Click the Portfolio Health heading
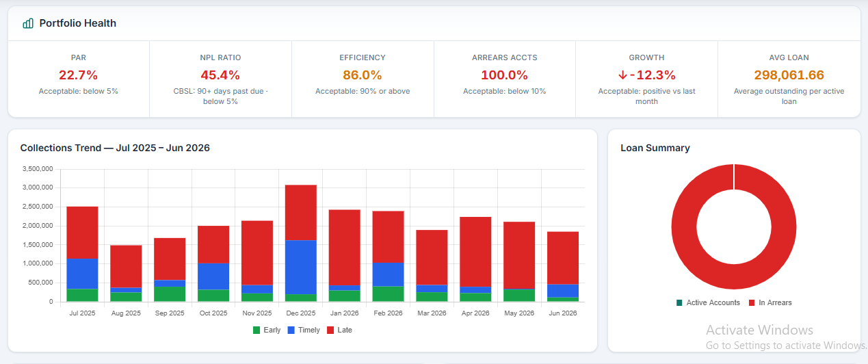The image size is (868, 364). [x=78, y=23]
